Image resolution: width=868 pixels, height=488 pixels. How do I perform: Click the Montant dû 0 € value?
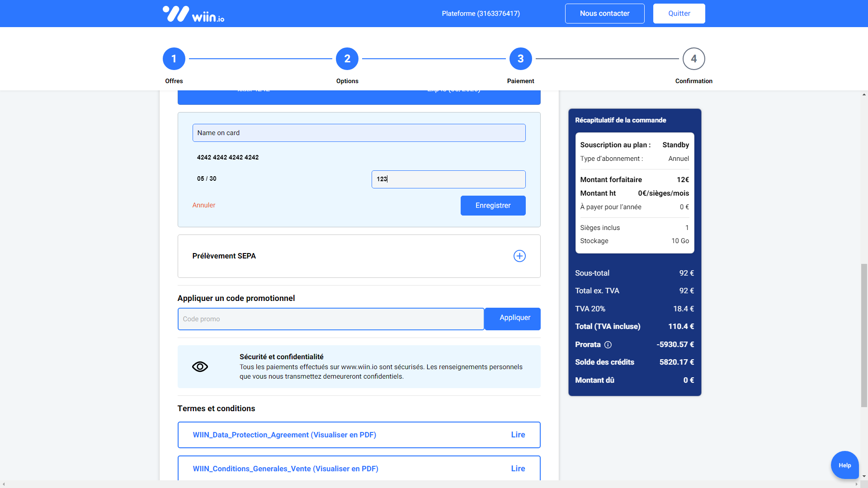coord(689,380)
